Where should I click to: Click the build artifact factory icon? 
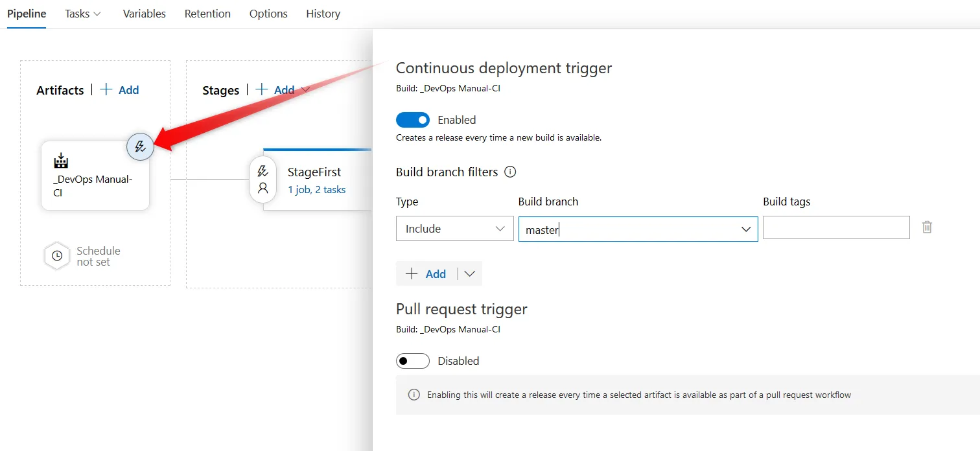pyautogui.click(x=61, y=161)
